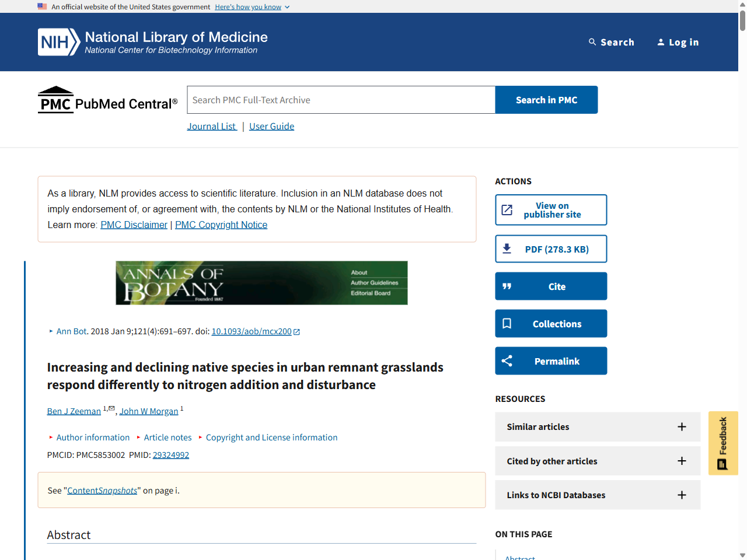Screen dimensions: 747x560
Task: Click inside the PMC Full-Text Archive search field
Action: click(x=340, y=100)
